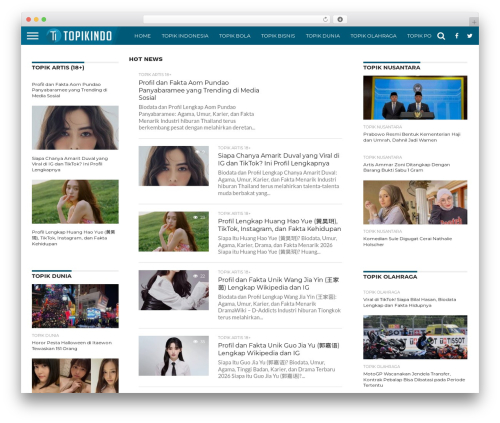This screenshot has width=500, height=423.
Task: Open Prabowo Resmi Bentuk Kementerian Haji link
Action: tap(412, 137)
